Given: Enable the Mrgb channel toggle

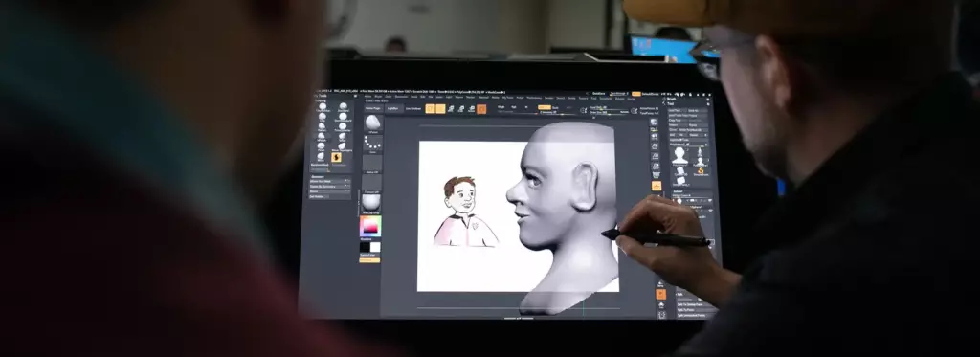Looking at the screenshot, I should tap(501, 107).
